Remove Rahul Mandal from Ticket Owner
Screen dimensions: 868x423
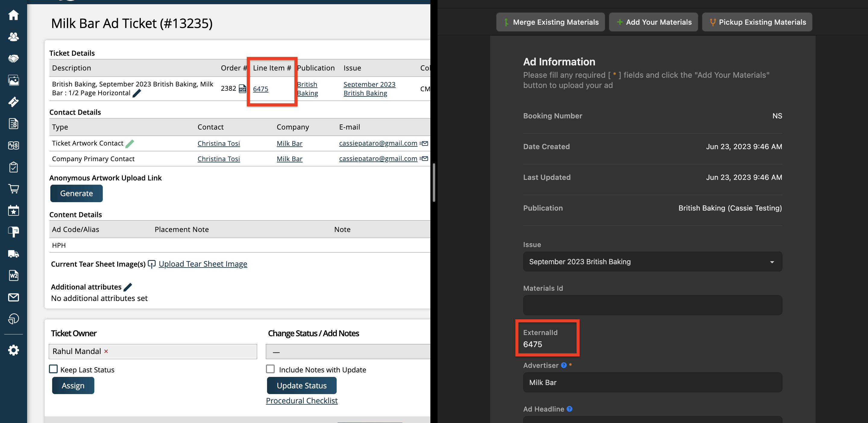106,351
